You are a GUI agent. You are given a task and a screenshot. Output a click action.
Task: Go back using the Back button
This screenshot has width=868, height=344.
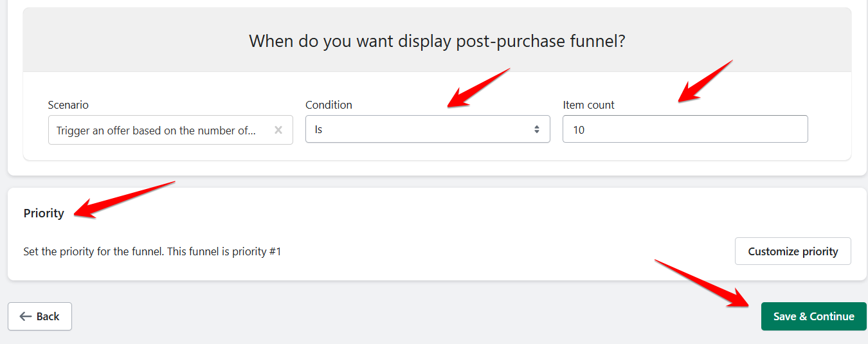click(x=40, y=316)
